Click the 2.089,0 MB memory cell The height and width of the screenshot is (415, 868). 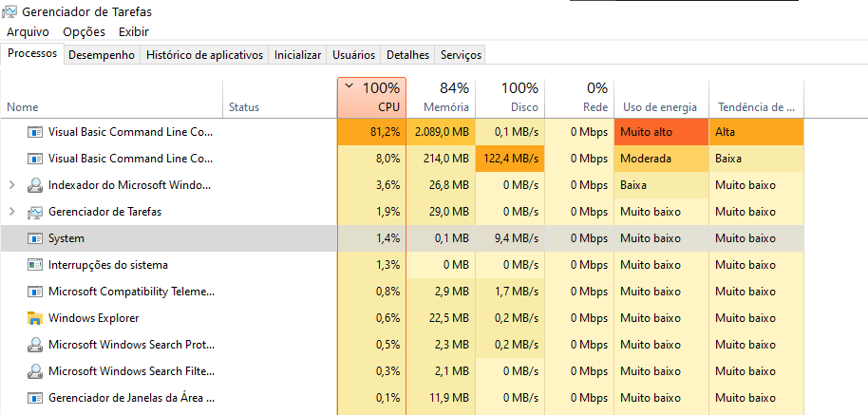(x=441, y=132)
